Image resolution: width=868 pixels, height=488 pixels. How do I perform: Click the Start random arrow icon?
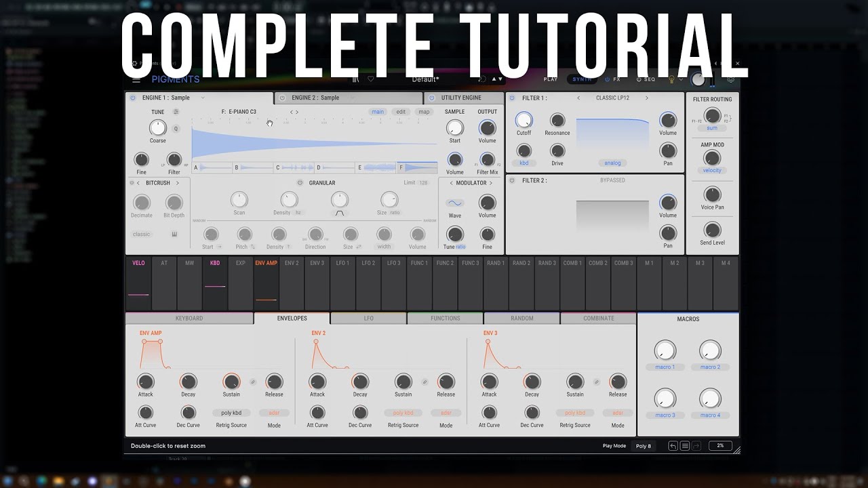coord(220,247)
